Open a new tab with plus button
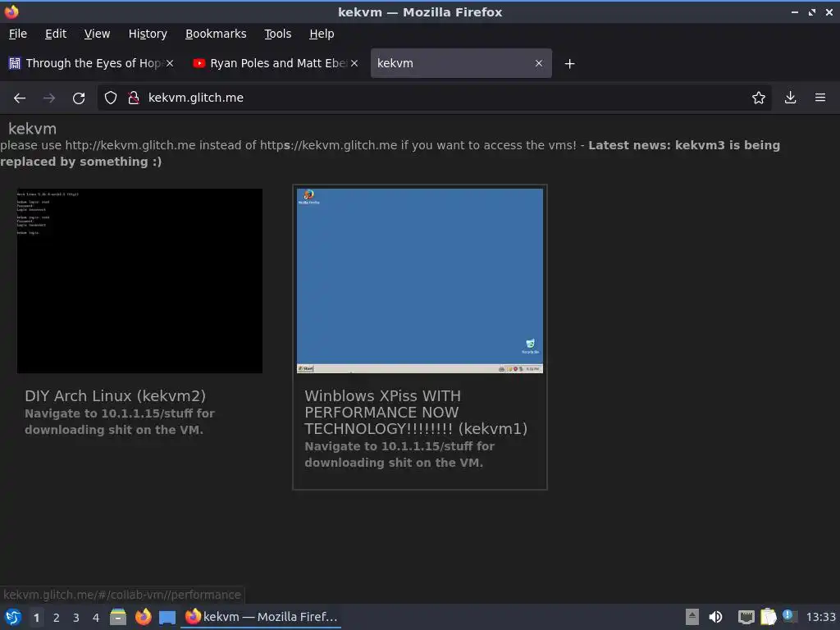This screenshot has height=630, width=840. pos(569,64)
